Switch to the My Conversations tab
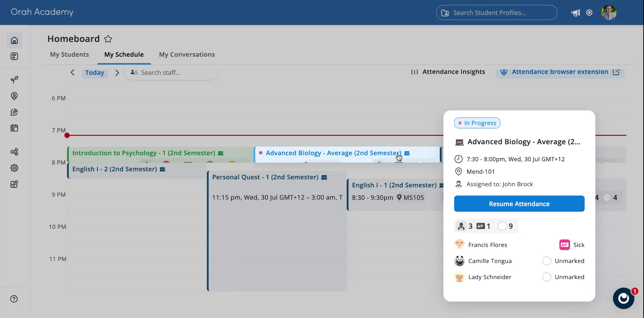Viewport: 644px width, 318px height. click(x=187, y=54)
